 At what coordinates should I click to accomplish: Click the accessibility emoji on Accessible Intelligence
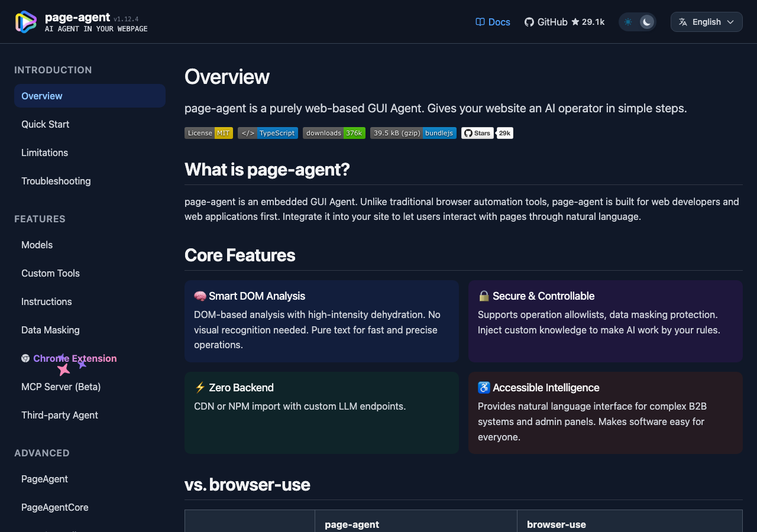[484, 388]
